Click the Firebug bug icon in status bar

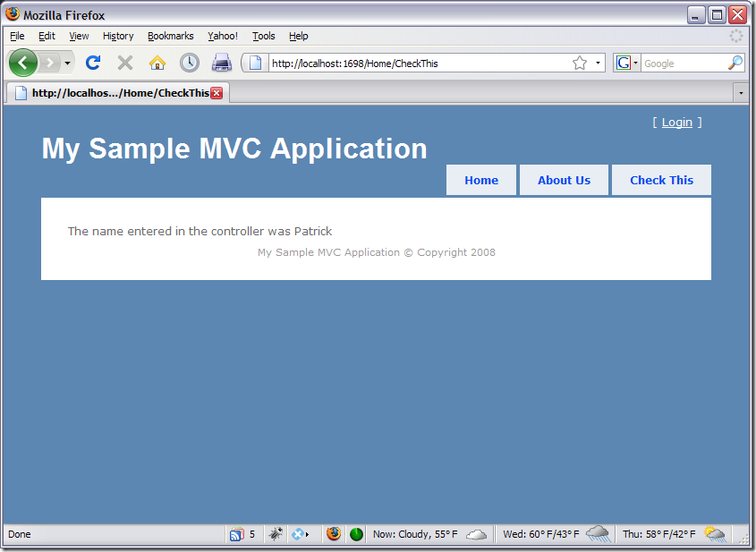tap(276, 534)
